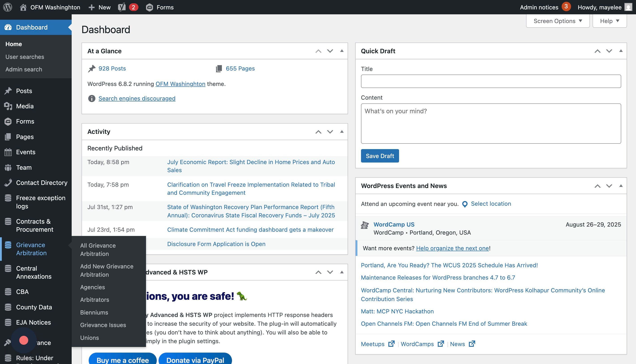Click the WordPress logo icon
The height and width of the screenshot is (364, 636).
coord(8,7)
